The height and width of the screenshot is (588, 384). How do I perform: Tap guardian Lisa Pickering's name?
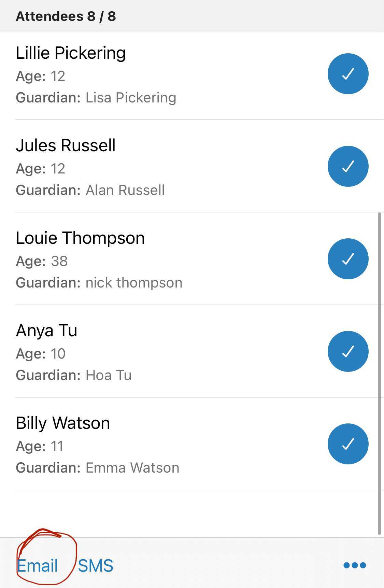tap(131, 98)
